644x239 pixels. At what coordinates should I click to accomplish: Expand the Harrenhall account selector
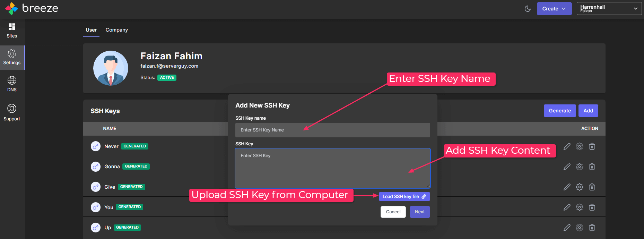(609, 9)
